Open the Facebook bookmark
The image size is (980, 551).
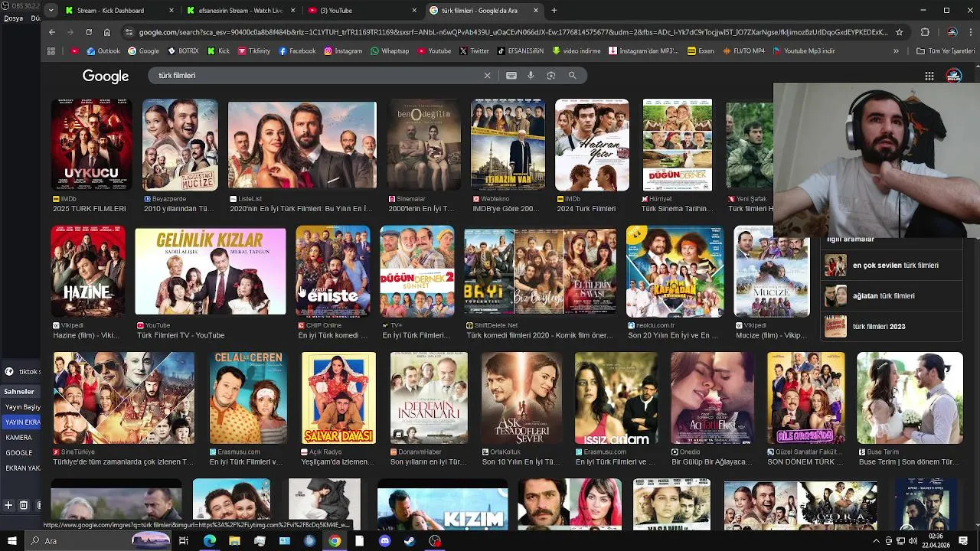297,51
